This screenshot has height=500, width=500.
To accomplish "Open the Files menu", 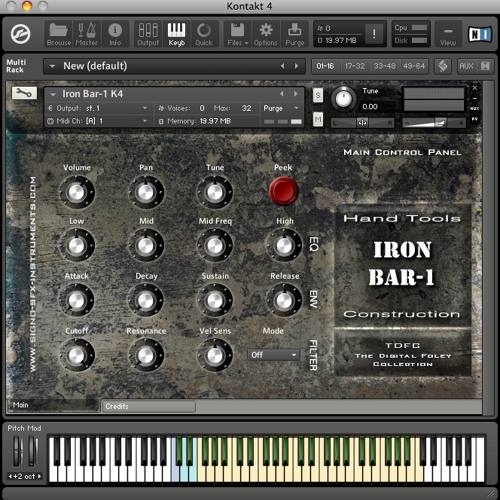I will (x=237, y=34).
